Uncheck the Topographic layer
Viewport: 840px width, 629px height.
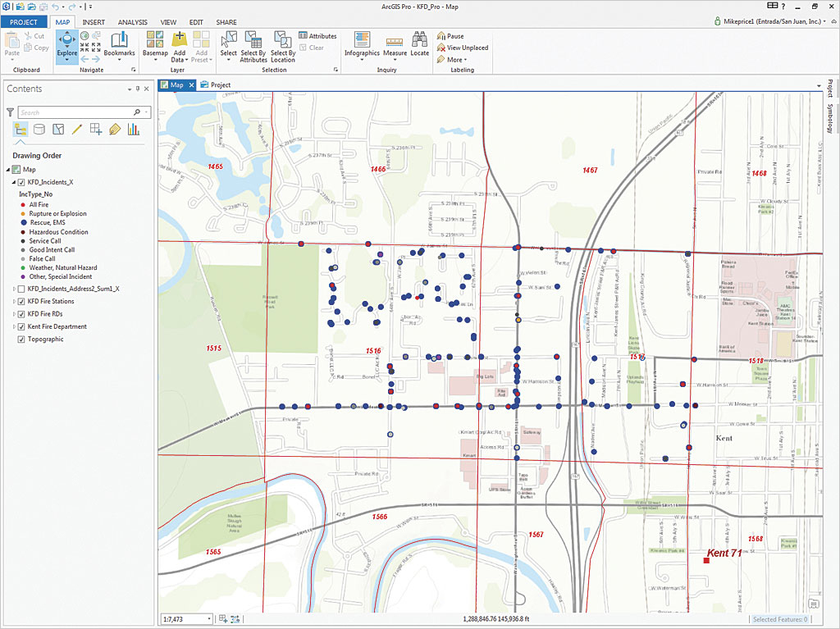(x=22, y=339)
